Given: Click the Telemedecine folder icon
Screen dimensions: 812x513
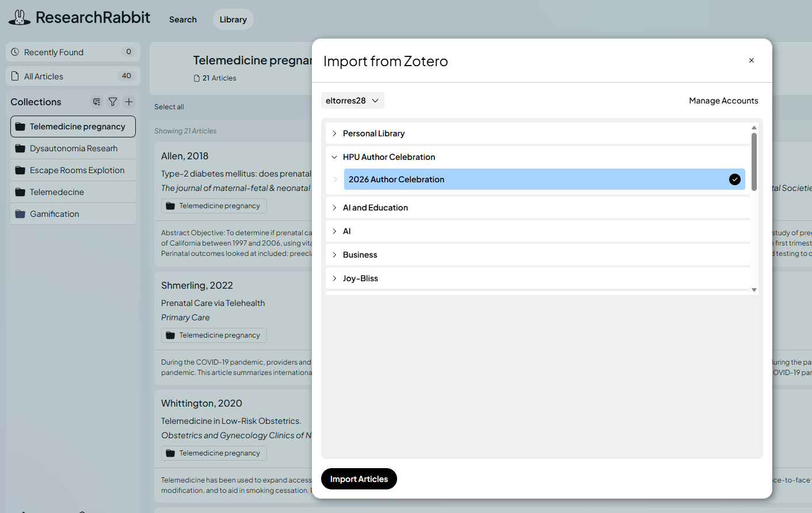Looking at the screenshot, I should (x=20, y=192).
